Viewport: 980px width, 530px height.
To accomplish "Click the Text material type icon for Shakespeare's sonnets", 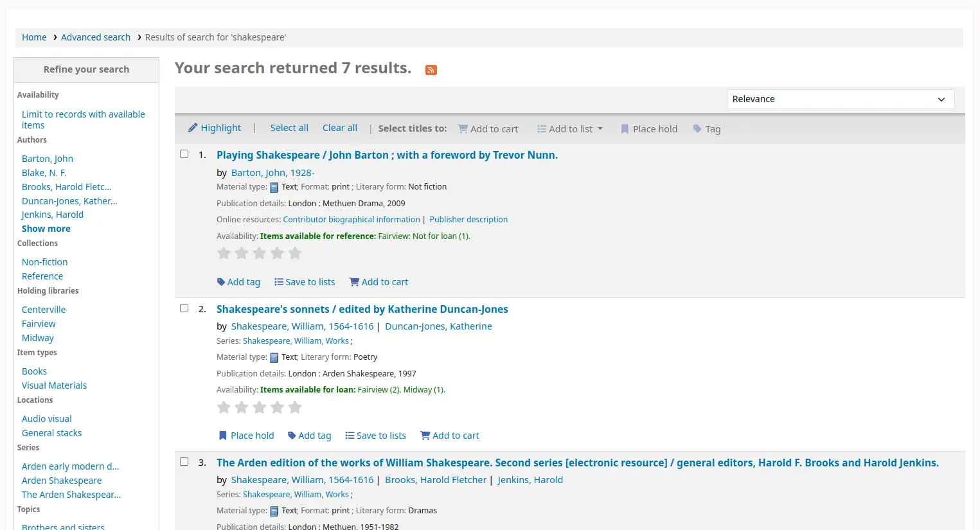I will [274, 358].
